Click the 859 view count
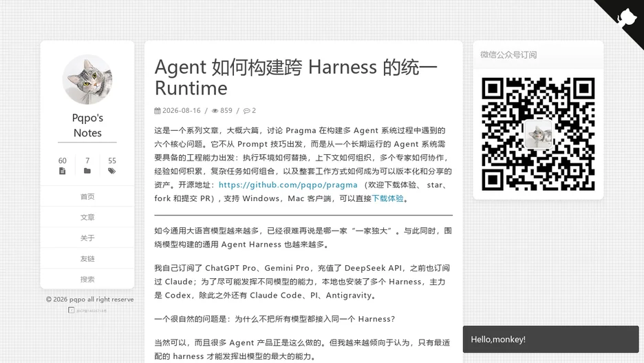 226,111
